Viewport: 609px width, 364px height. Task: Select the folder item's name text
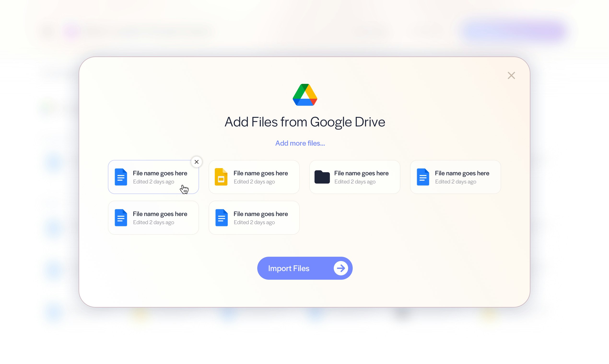tap(361, 173)
